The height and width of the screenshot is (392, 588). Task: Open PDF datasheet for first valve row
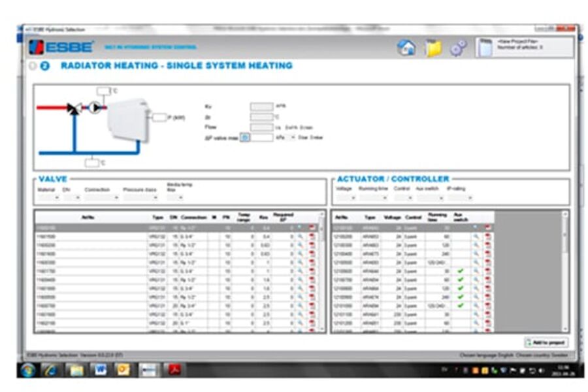312,227
